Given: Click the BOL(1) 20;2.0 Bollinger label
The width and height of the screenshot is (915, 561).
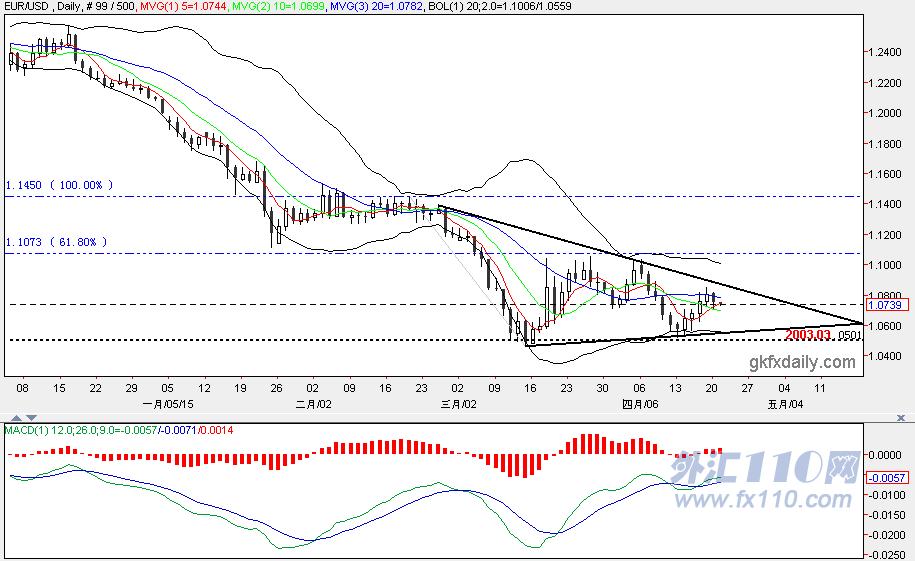Looking at the screenshot, I should pos(500,6).
